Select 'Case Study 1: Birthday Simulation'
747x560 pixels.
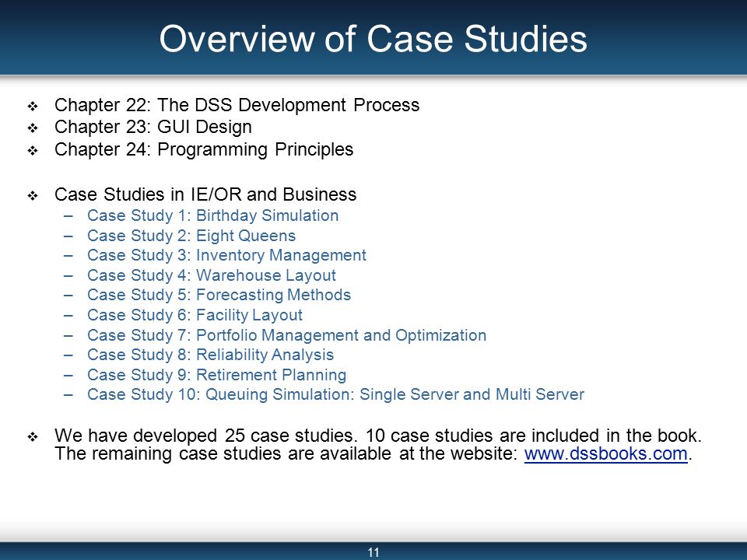[x=212, y=215]
